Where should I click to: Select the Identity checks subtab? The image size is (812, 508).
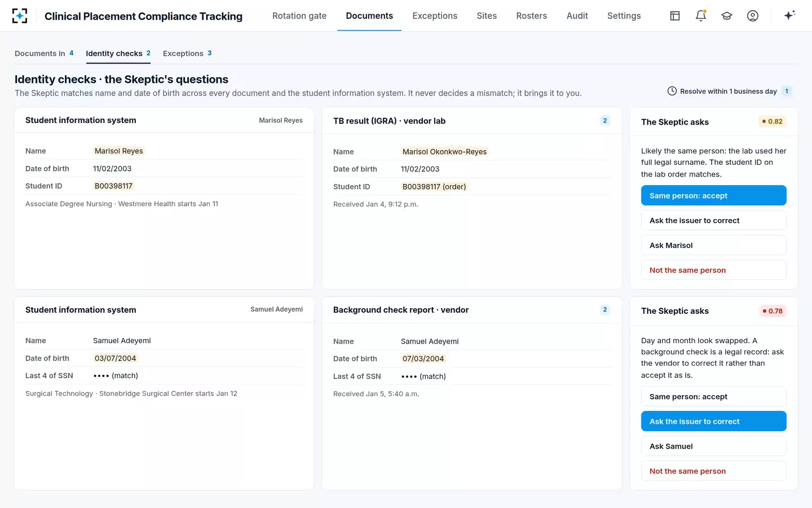point(118,53)
